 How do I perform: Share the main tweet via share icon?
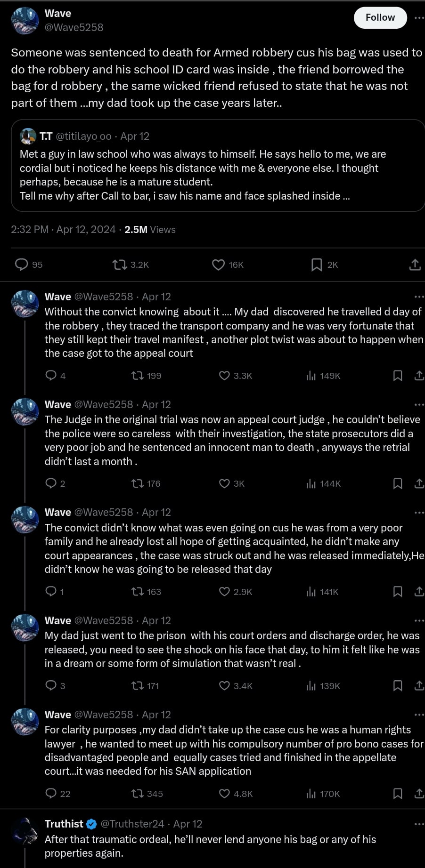pyautogui.click(x=415, y=265)
